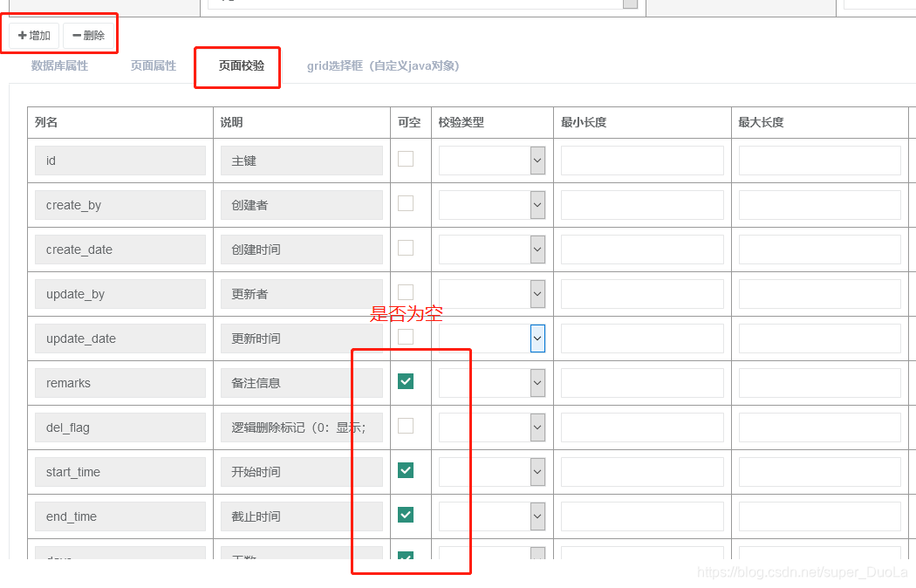Click the 最大长度 field for create_date row
Viewport: 916px width, 588px height.
818,249
